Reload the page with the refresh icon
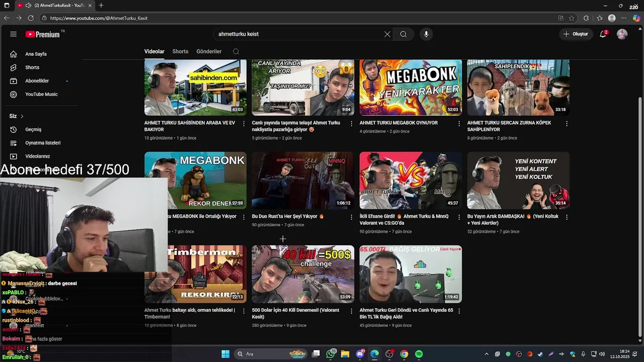 click(31, 18)
